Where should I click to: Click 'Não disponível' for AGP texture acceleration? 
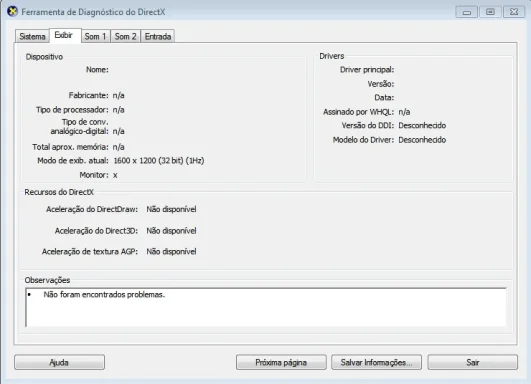(x=171, y=252)
